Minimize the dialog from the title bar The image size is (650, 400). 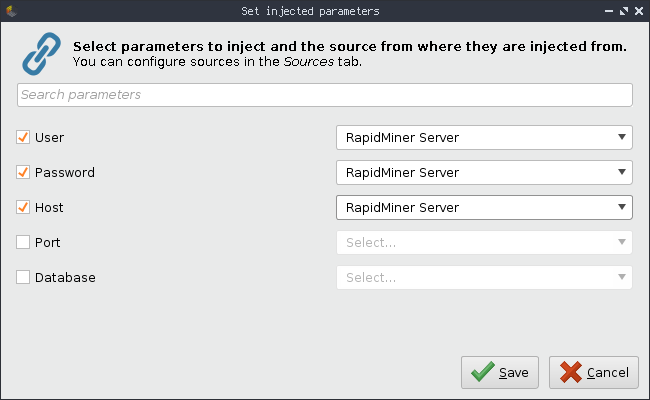point(609,11)
